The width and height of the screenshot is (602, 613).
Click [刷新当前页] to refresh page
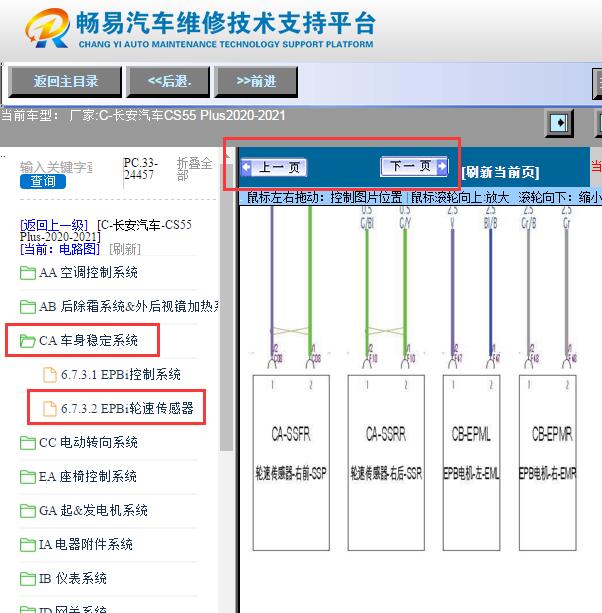(x=500, y=172)
